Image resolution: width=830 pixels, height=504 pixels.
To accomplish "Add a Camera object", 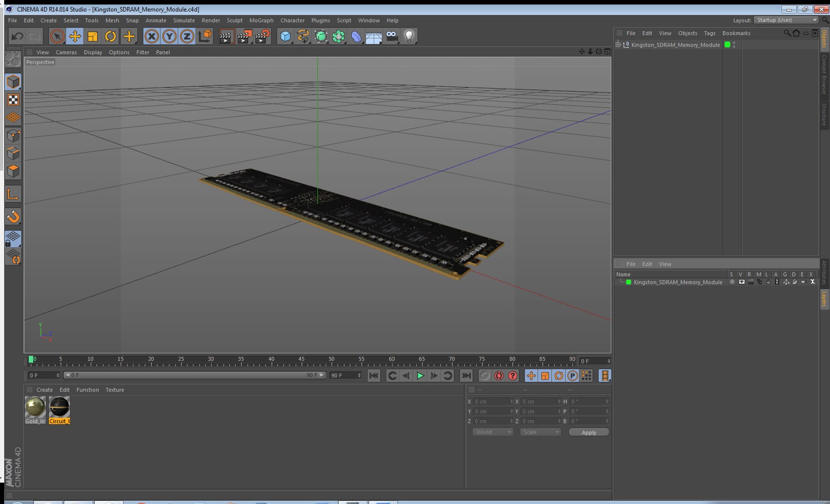I will [x=391, y=36].
